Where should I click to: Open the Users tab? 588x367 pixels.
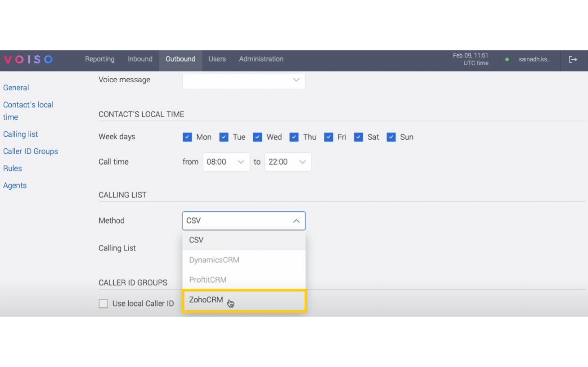pyautogui.click(x=217, y=59)
